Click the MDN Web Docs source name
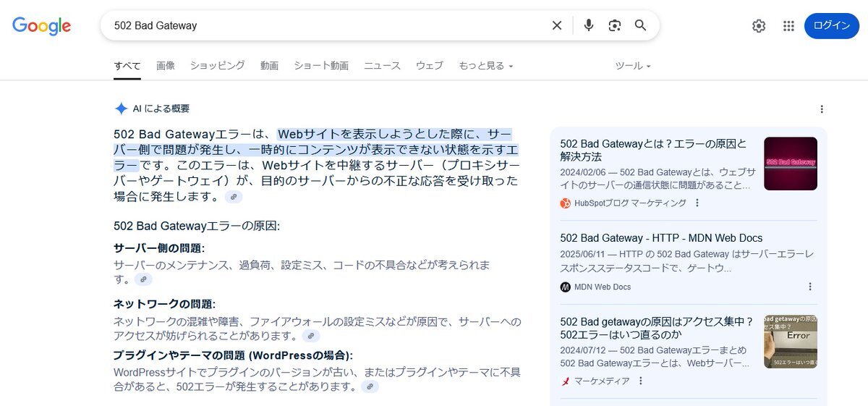Viewport: 868px width, 406px height. click(603, 287)
